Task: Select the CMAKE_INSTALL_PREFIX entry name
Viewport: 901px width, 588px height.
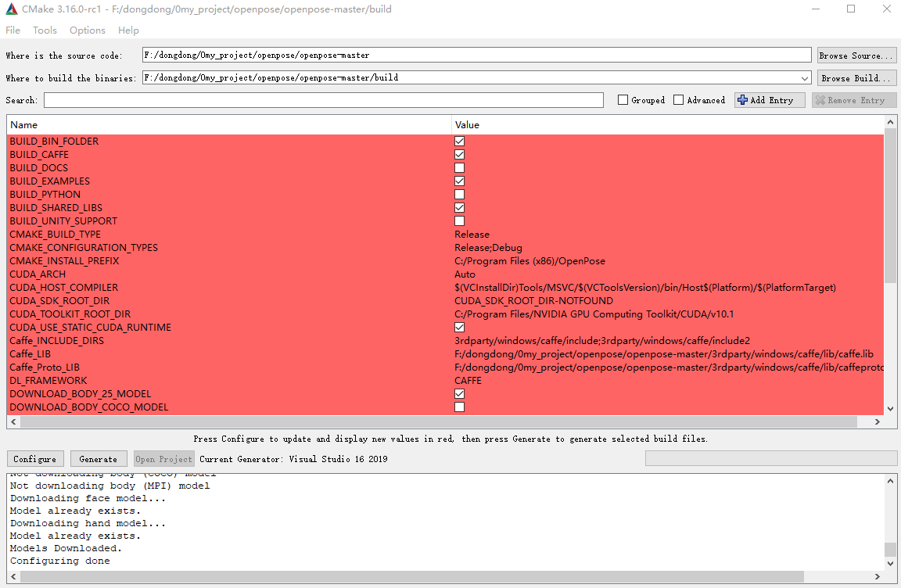Action: [64, 260]
